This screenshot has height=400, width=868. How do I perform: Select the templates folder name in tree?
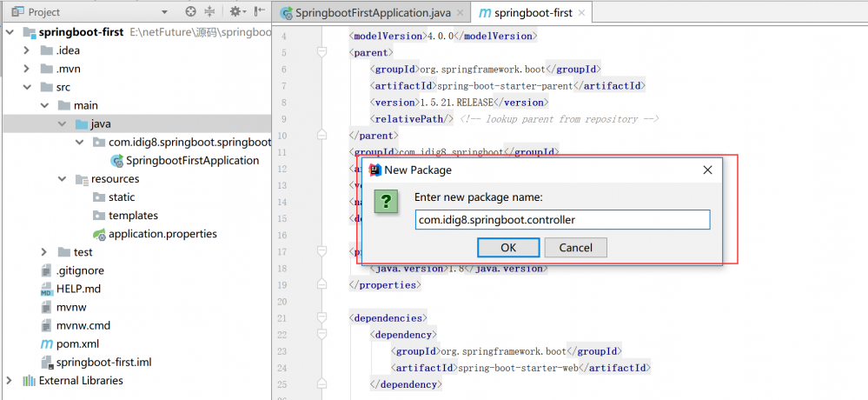(x=134, y=216)
